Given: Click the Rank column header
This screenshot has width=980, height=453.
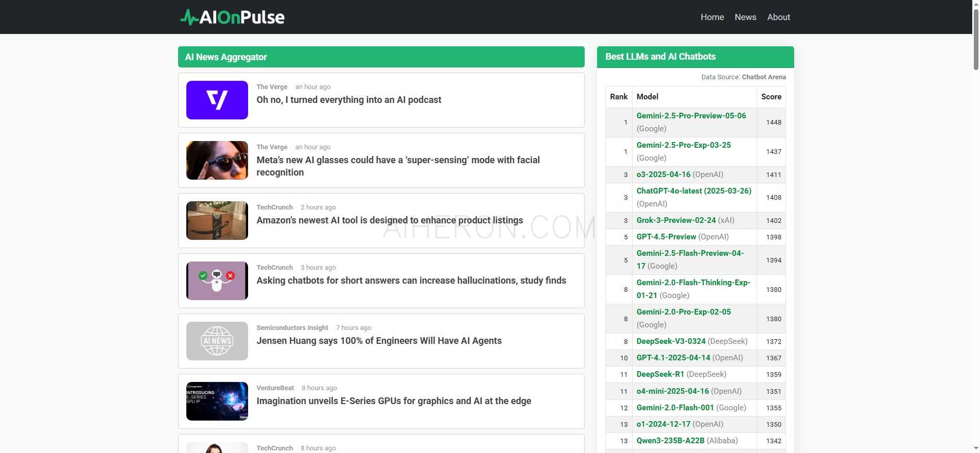Looking at the screenshot, I should (619, 97).
